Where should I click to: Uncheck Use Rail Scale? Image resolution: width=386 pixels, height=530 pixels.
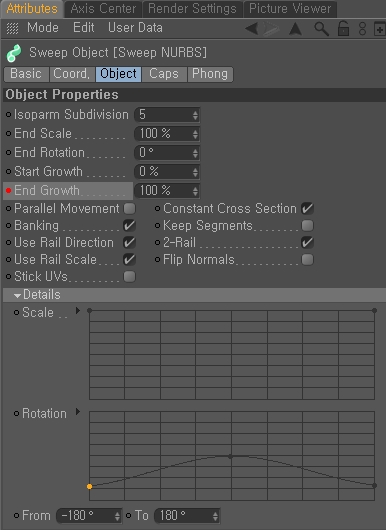[x=129, y=260]
